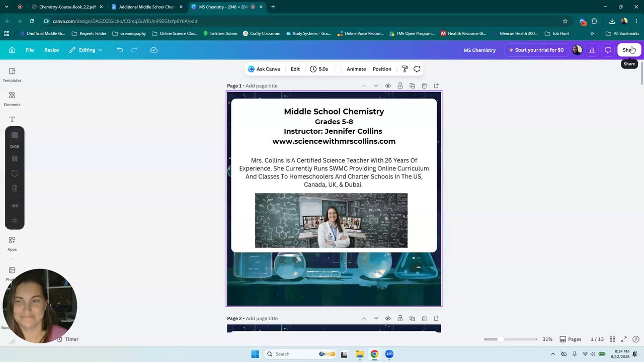Lock Page 2
The height and width of the screenshot is (362, 644).
[400, 318]
